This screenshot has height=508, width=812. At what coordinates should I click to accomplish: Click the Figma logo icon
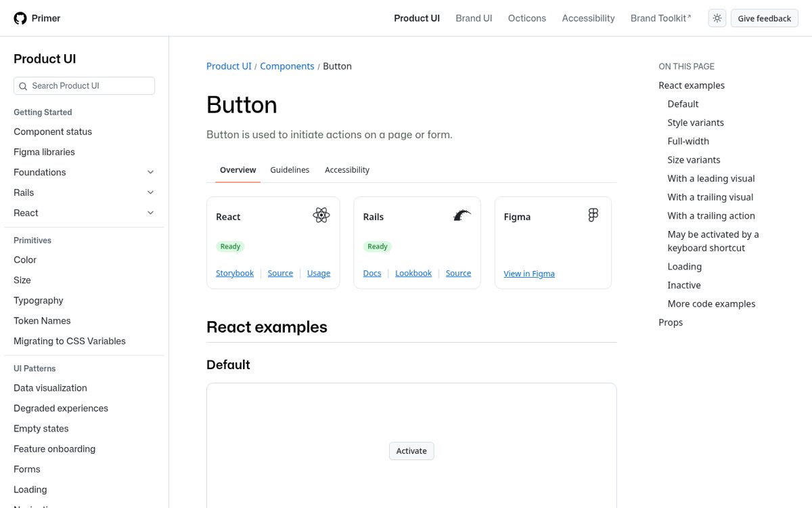click(593, 215)
